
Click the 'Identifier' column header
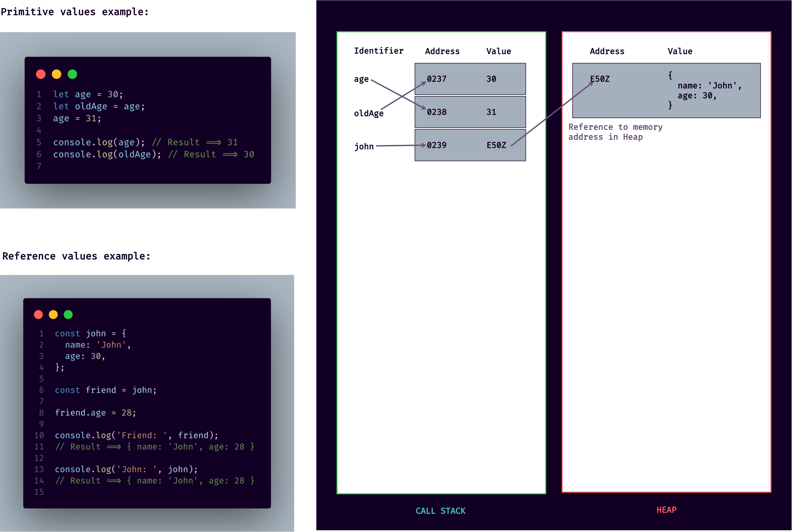379,51
